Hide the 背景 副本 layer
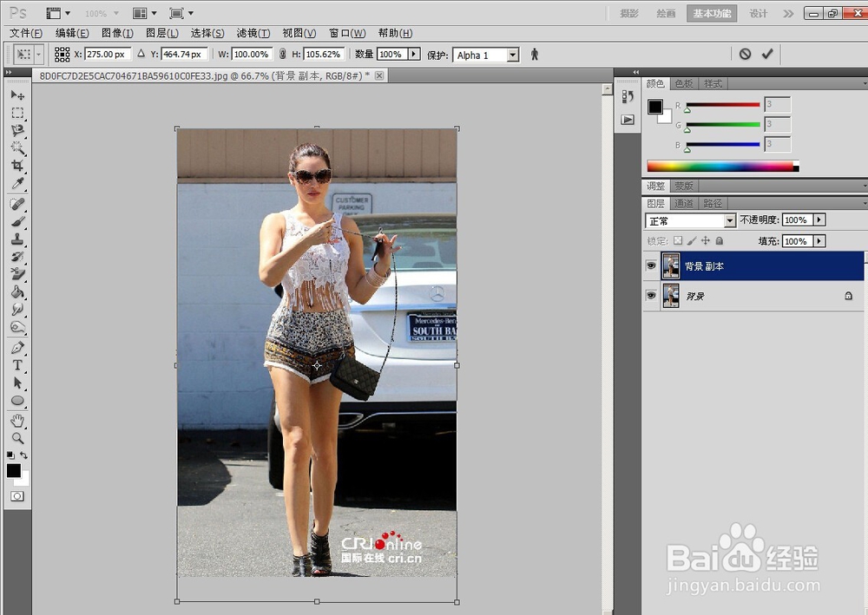Image resolution: width=868 pixels, height=615 pixels. point(651,266)
